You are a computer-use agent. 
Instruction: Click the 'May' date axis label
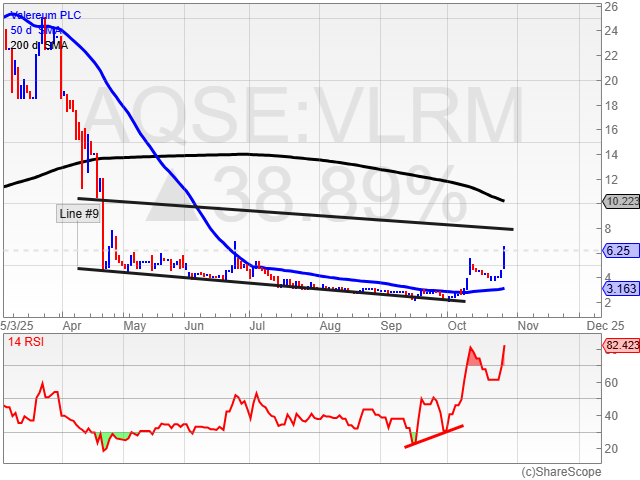[135, 326]
